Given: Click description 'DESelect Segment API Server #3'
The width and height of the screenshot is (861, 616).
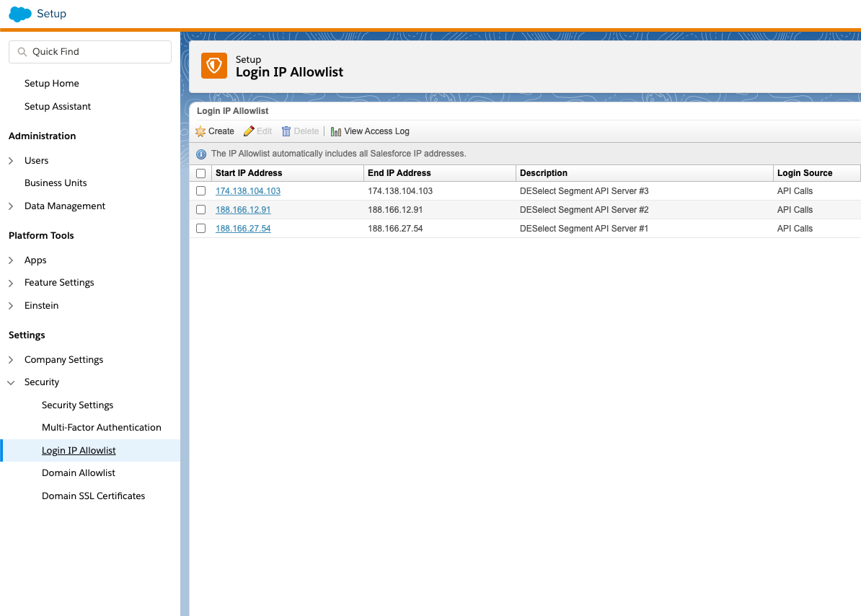Looking at the screenshot, I should click(x=584, y=191).
